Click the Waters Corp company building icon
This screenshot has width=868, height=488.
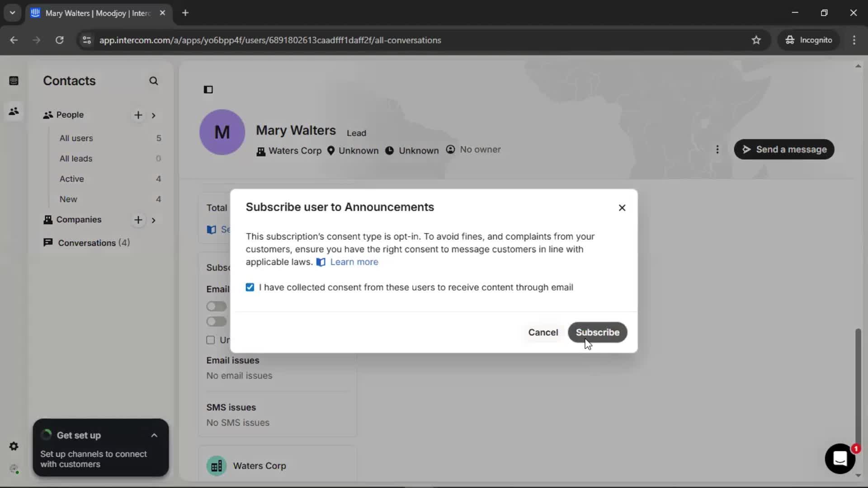coord(217,466)
